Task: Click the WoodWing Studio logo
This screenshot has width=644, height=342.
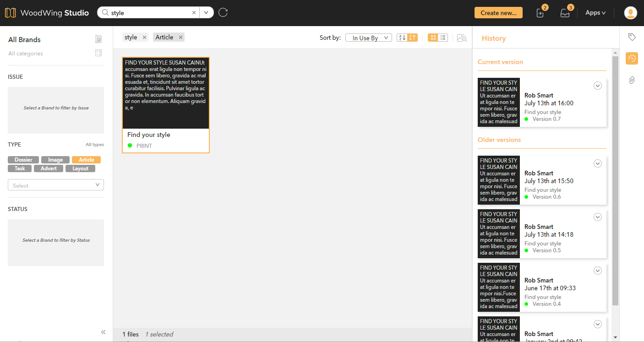Action: click(x=47, y=13)
